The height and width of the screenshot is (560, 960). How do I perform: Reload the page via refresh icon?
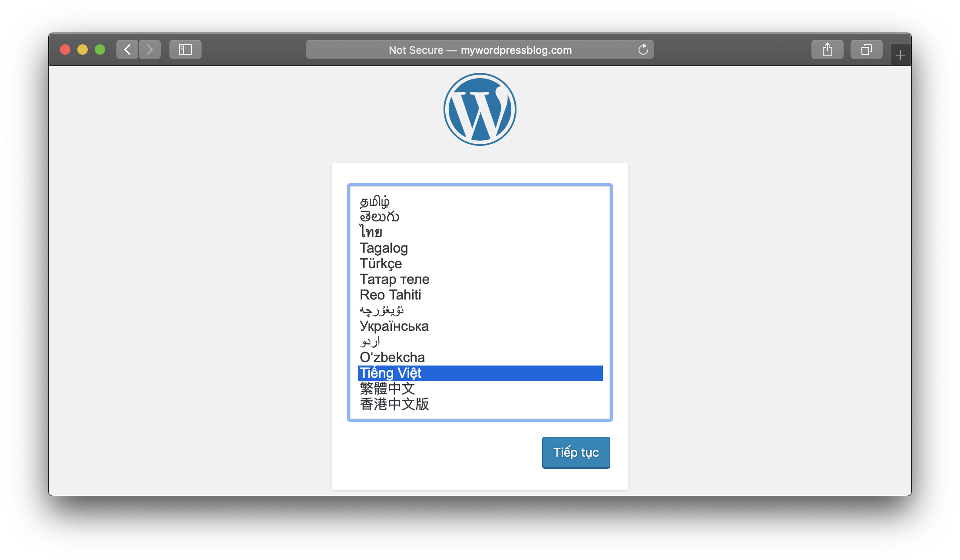(643, 49)
